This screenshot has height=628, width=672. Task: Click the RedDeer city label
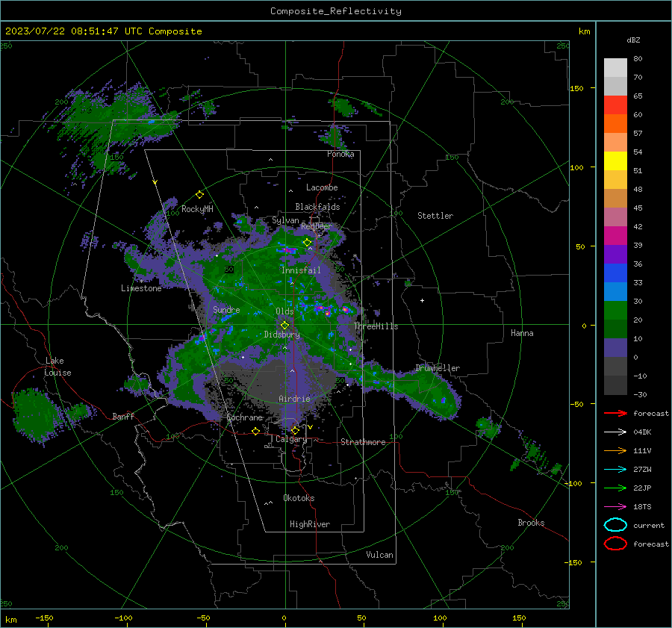pos(317,226)
